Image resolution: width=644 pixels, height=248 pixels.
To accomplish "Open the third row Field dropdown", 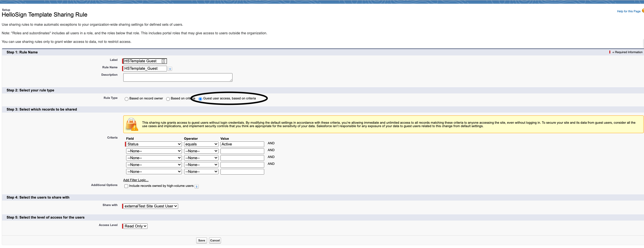I will [154, 158].
